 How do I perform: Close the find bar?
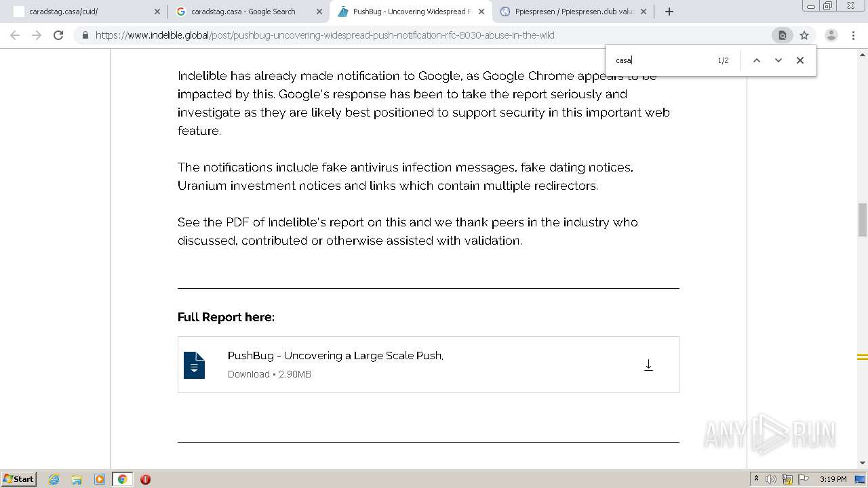(x=800, y=60)
